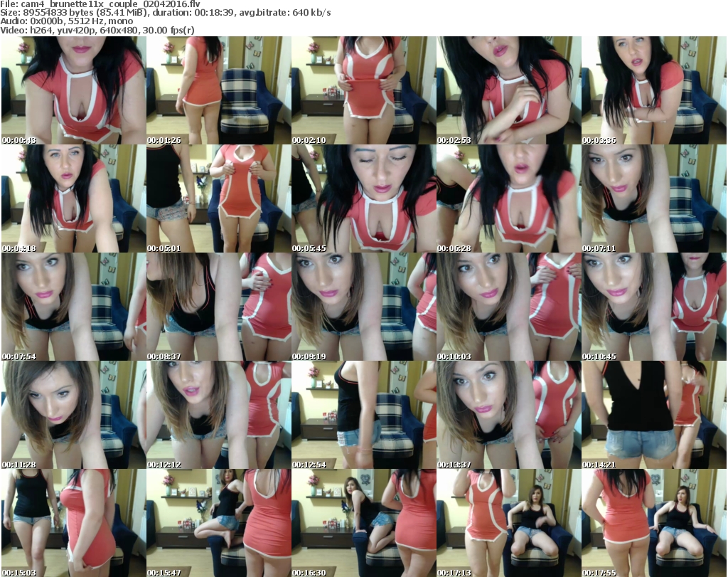Open the frame at 00:07:11
Image resolution: width=728 pixels, height=577 pixels.
pos(654,198)
